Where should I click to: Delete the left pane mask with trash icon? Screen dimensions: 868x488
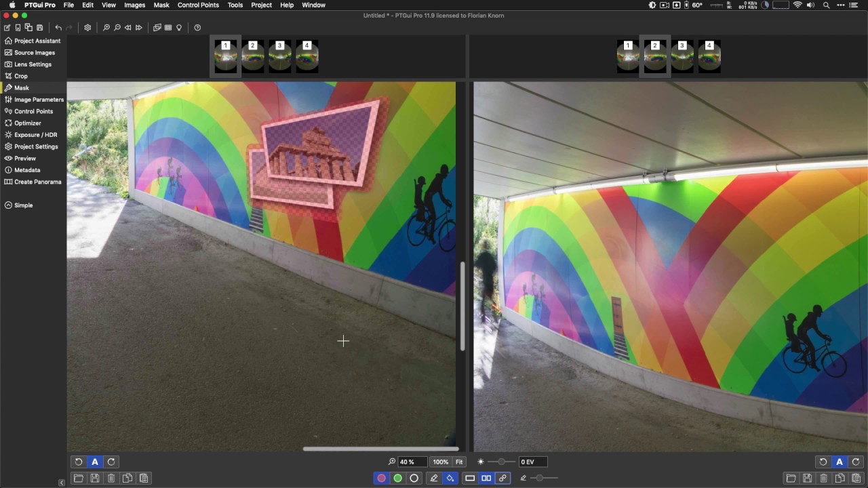pyautogui.click(x=111, y=478)
